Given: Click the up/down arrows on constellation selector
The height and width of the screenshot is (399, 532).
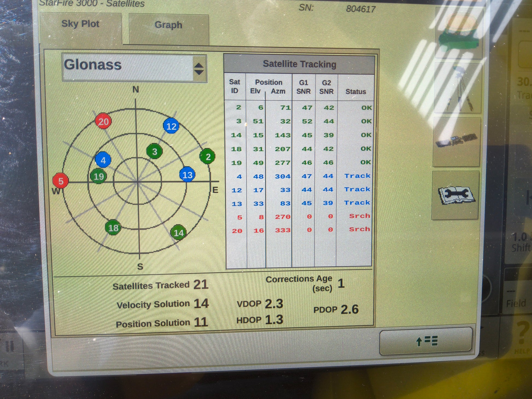Looking at the screenshot, I should point(199,69).
